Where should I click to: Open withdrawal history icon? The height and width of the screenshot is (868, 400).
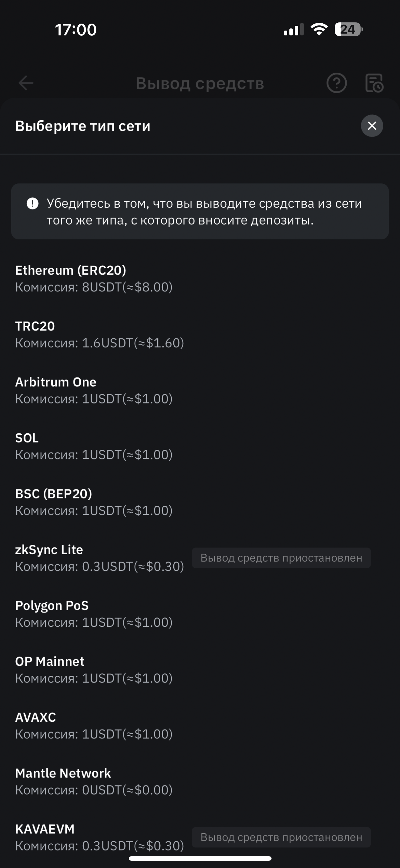[x=374, y=83]
